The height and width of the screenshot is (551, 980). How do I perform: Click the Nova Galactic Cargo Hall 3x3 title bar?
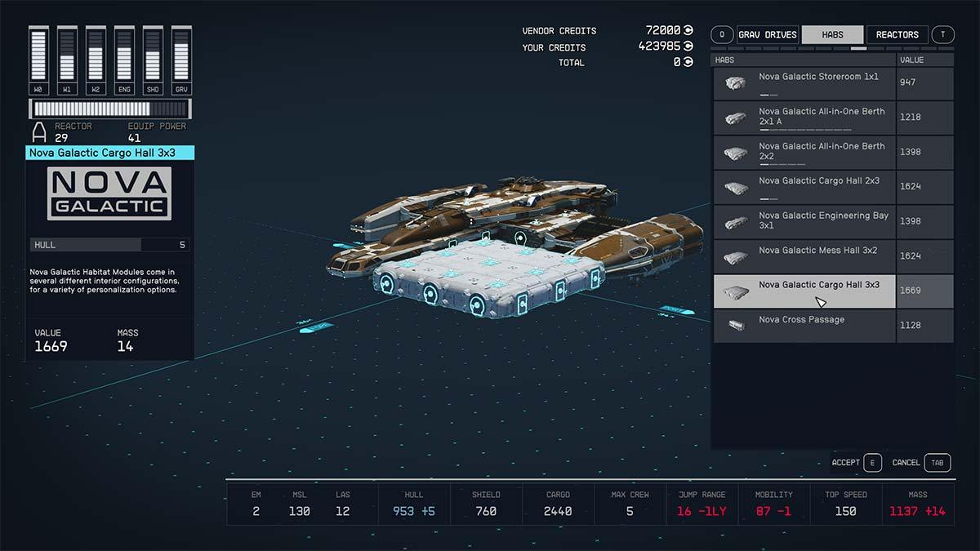(110, 153)
